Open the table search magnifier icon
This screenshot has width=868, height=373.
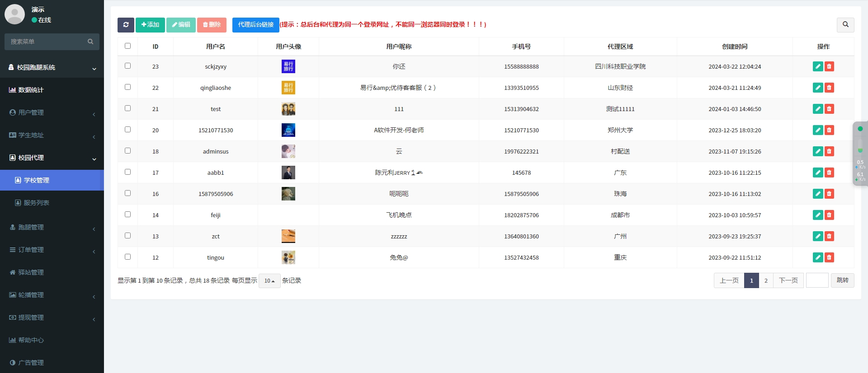tap(845, 25)
